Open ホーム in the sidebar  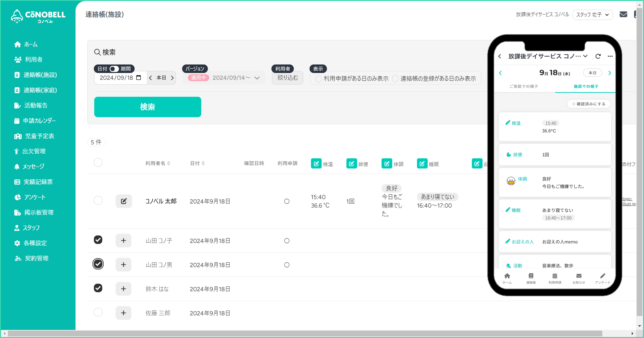coord(26,44)
